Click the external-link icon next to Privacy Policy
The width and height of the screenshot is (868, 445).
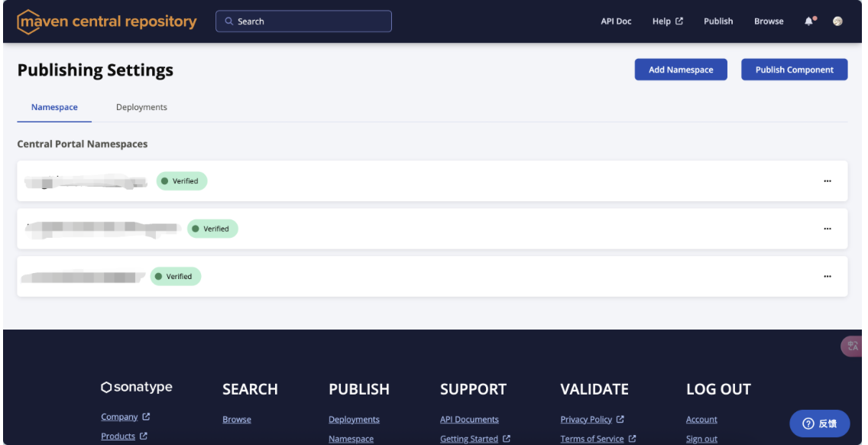pyautogui.click(x=620, y=420)
